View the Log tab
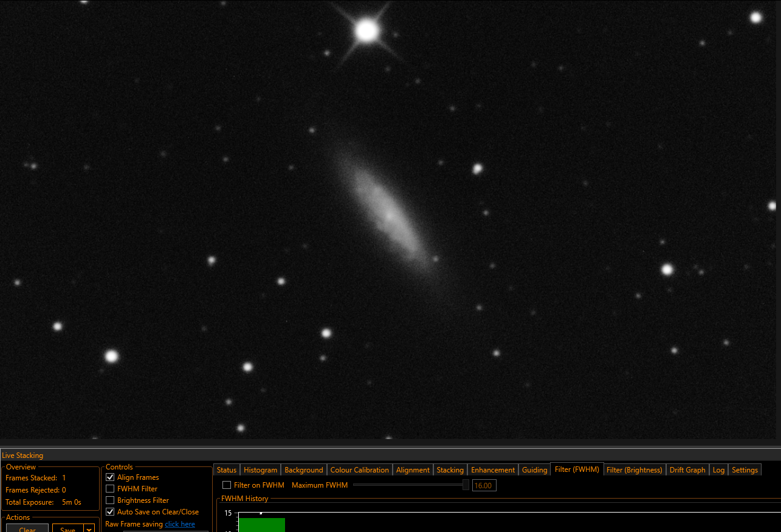 coord(718,470)
